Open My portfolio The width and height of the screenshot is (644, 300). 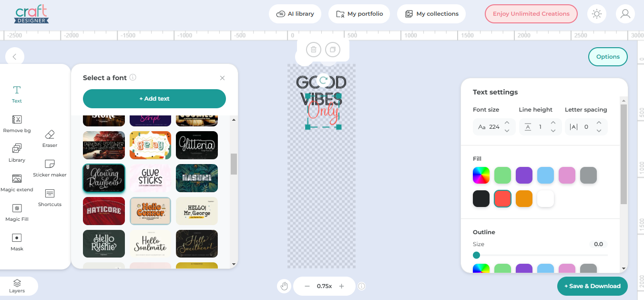(359, 14)
